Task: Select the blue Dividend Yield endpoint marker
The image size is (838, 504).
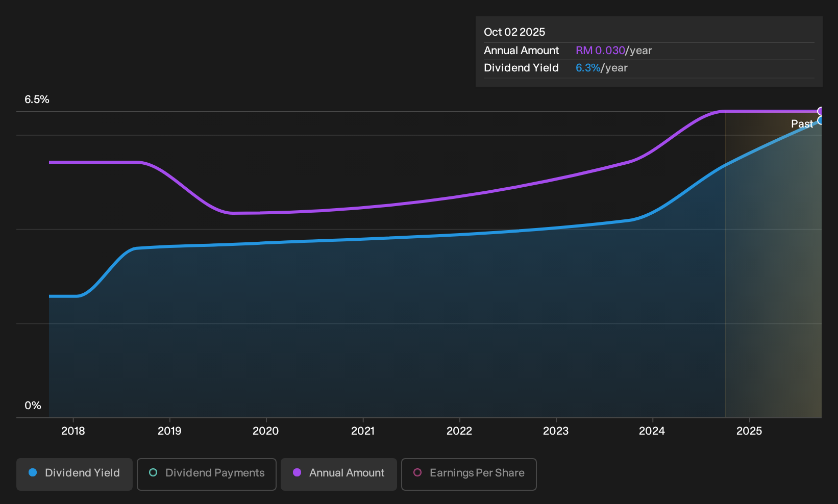Action: [x=820, y=120]
